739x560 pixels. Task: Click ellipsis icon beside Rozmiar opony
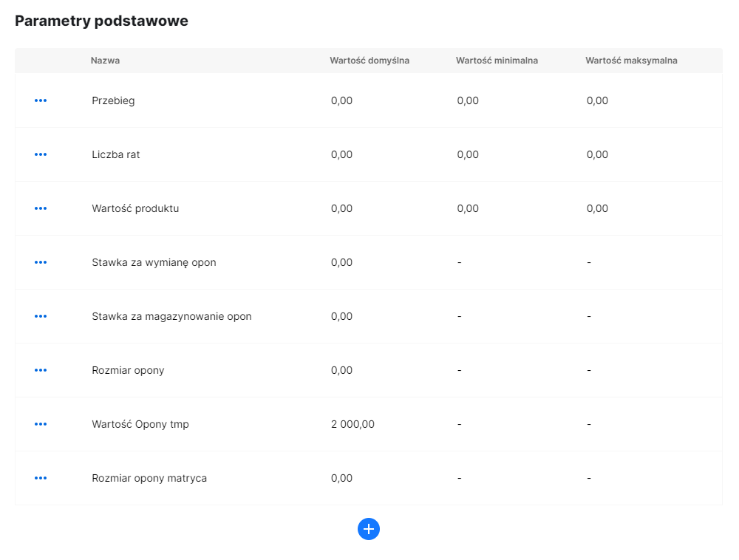pyautogui.click(x=41, y=369)
